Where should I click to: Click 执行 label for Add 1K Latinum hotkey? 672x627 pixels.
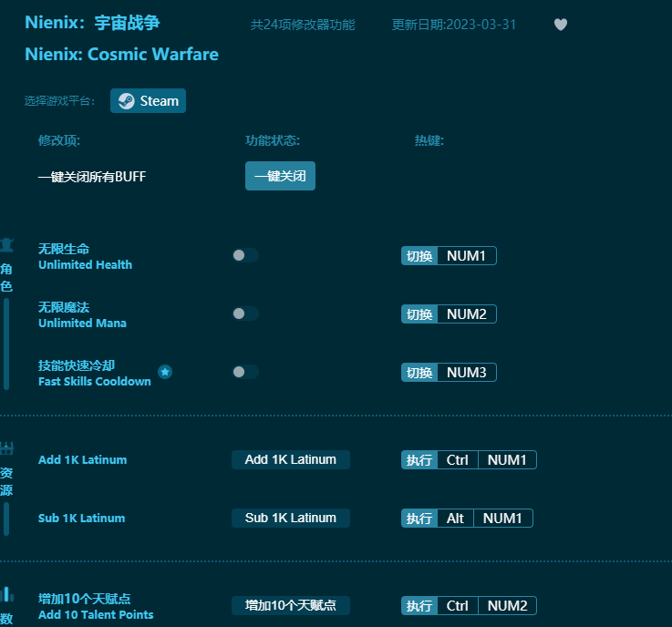coord(419,460)
